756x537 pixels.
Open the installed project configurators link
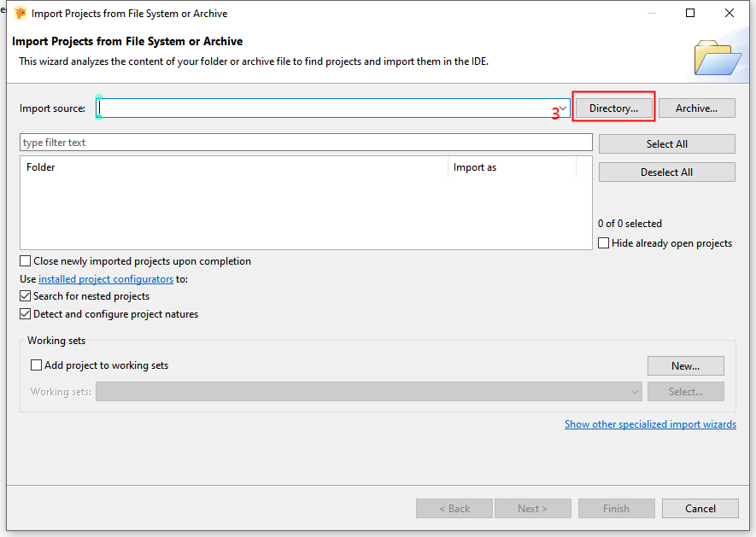point(105,278)
